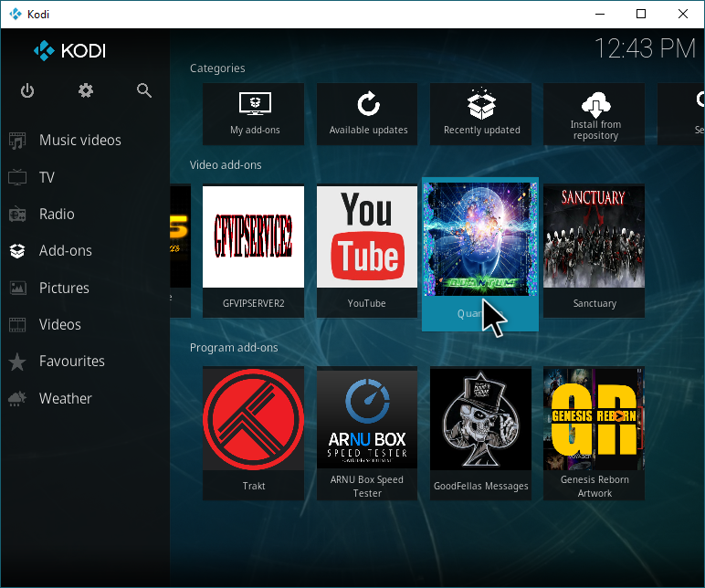Open Install from repository category
Viewport: 705px width, 588px height.
click(x=594, y=114)
